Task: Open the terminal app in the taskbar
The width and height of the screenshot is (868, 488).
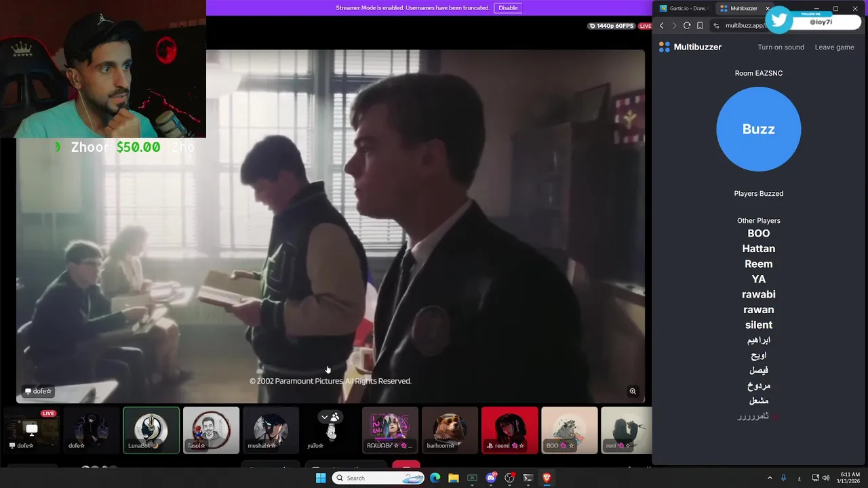Action: [528, 478]
